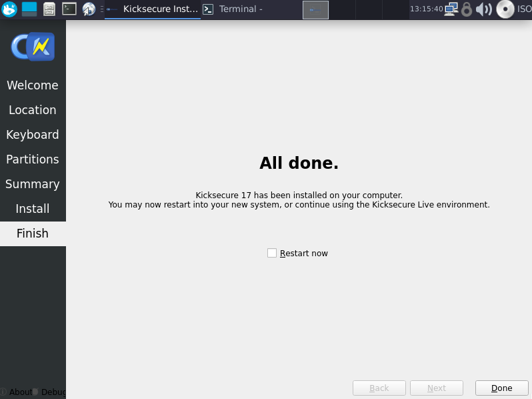Viewport: 532px width, 399px height.
Task: Click the workspace switcher thumbnail
Action: tap(315, 9)
